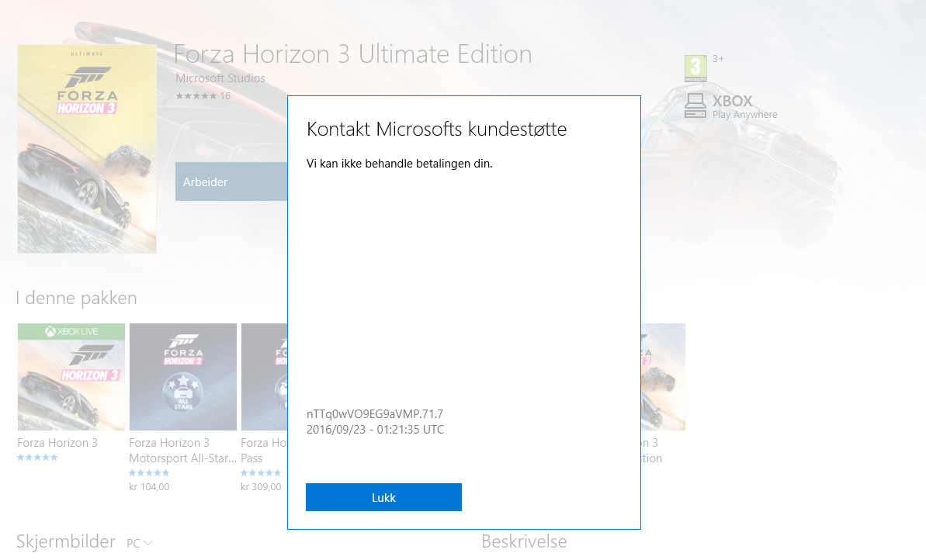Click 'Vi kan ikke behandle betalingen din.' message
Image resolution: width=926 pixels, height=560 pixels.
[399, 164]
